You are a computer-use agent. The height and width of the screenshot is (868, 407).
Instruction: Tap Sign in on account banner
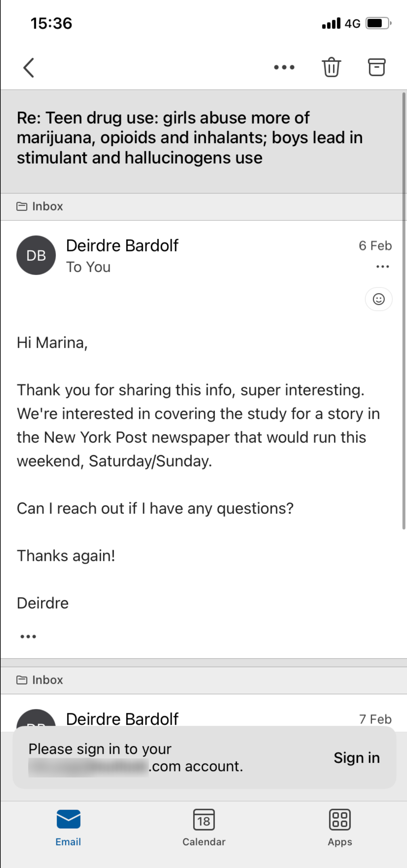click(356, 757)
